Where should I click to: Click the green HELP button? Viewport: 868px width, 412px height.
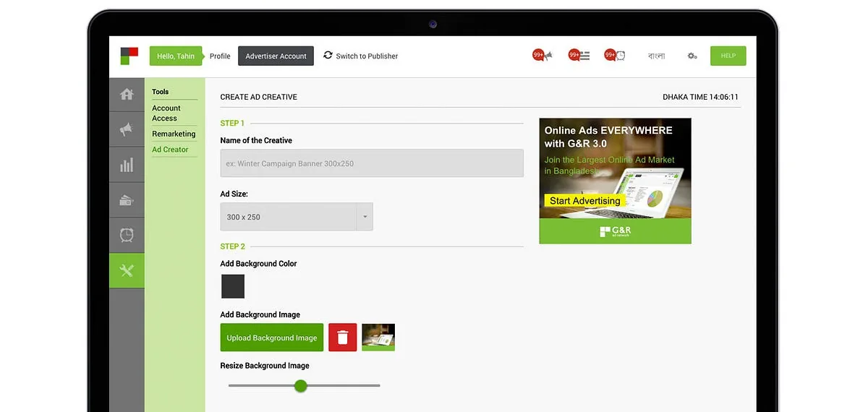point(728,56)
